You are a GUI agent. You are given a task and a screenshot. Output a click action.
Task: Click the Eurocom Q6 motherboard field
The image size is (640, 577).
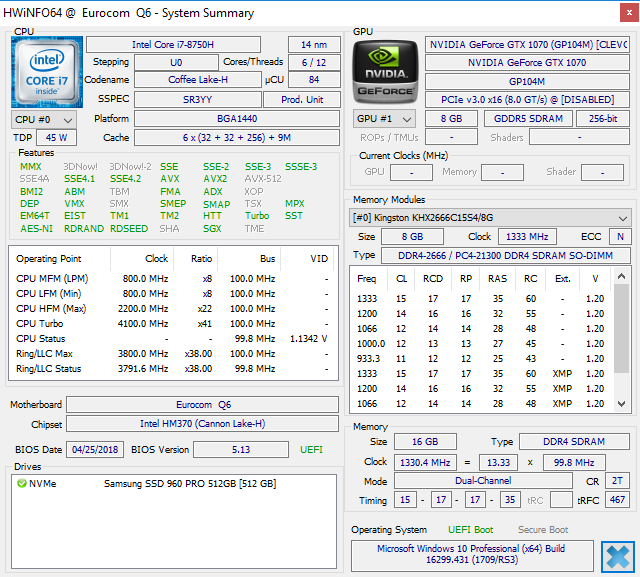tap(202, 404)
